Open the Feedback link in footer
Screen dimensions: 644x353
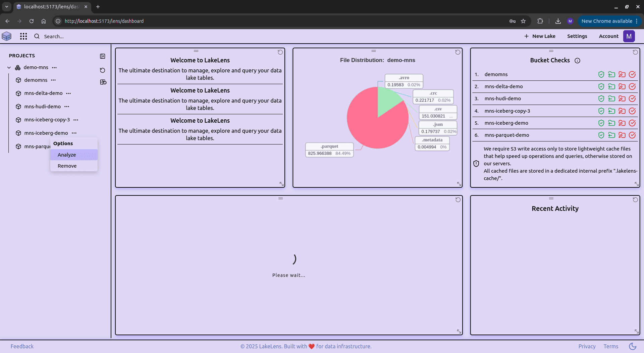click(22, 346)
